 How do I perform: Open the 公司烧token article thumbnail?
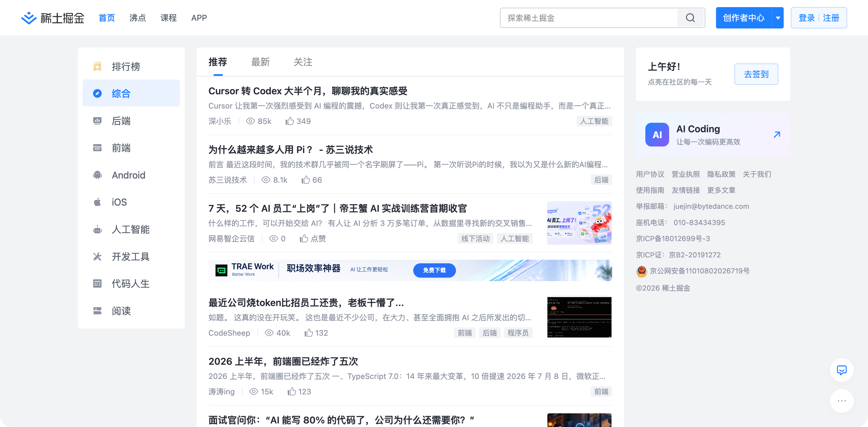(579, 317)
